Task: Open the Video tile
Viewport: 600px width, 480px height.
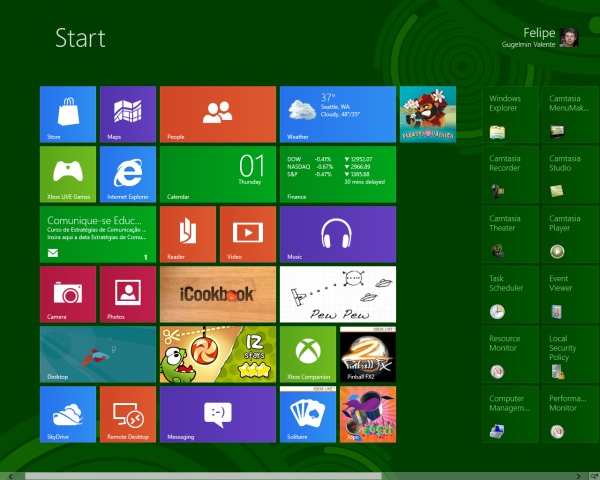Action: [x=248, y=234]
